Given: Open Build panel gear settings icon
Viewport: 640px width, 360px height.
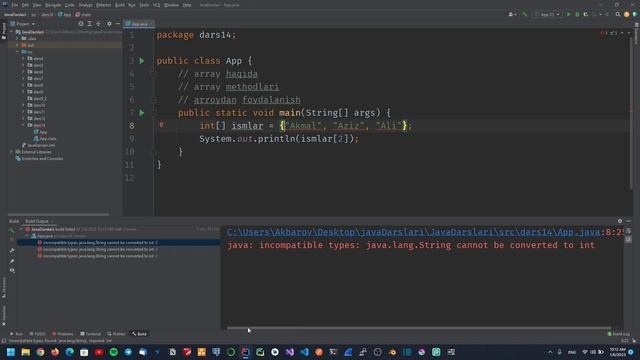Looking at the screenshot, I should click(620, 221).
